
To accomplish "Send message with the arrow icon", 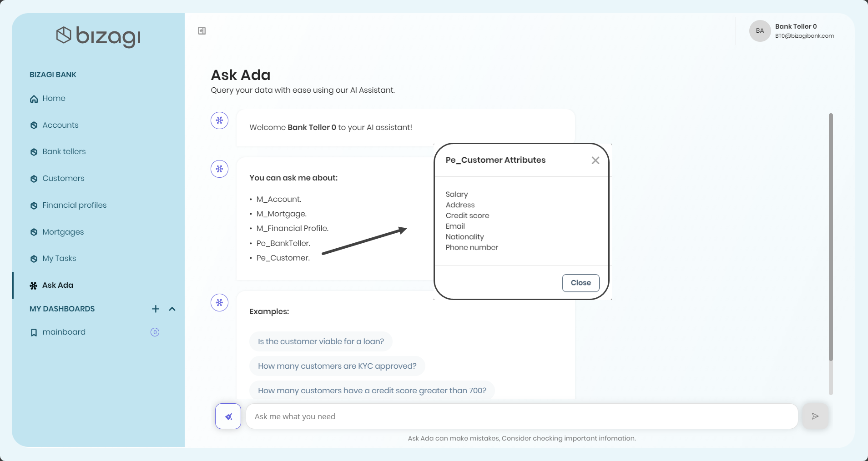I will 815,416.
